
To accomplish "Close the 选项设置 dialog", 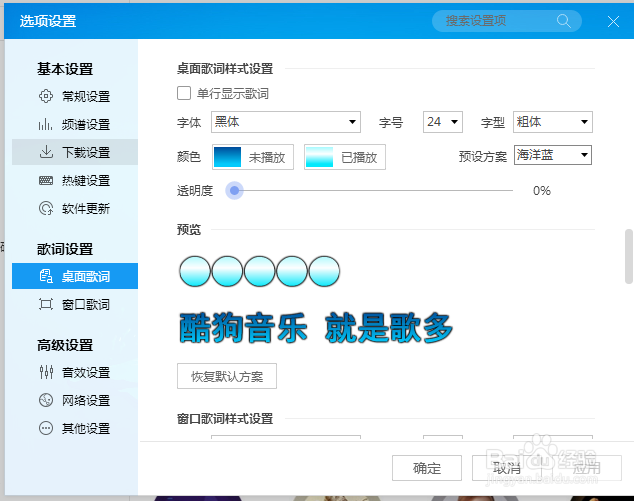I will coord(613,21).
